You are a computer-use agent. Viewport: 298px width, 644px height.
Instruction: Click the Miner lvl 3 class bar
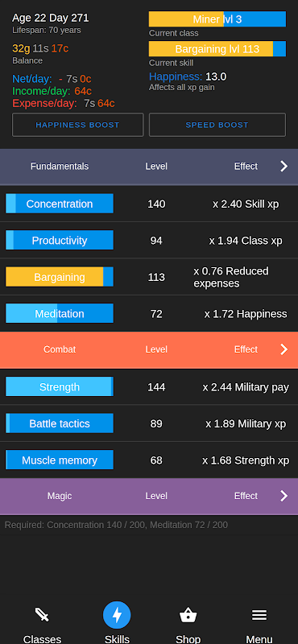point(217,19)
